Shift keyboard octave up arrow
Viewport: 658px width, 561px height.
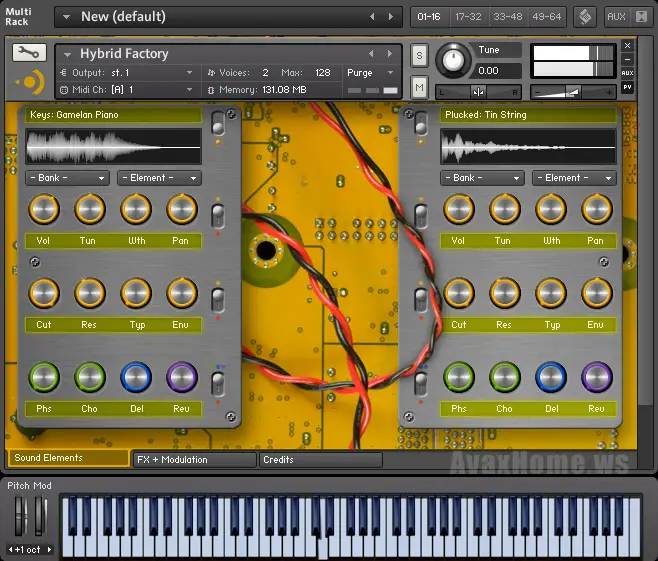(x=50, y=549)
